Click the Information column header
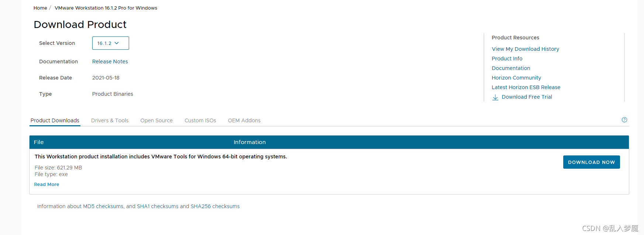The height and width of the screenshot is (235, 644). point(250,142)
